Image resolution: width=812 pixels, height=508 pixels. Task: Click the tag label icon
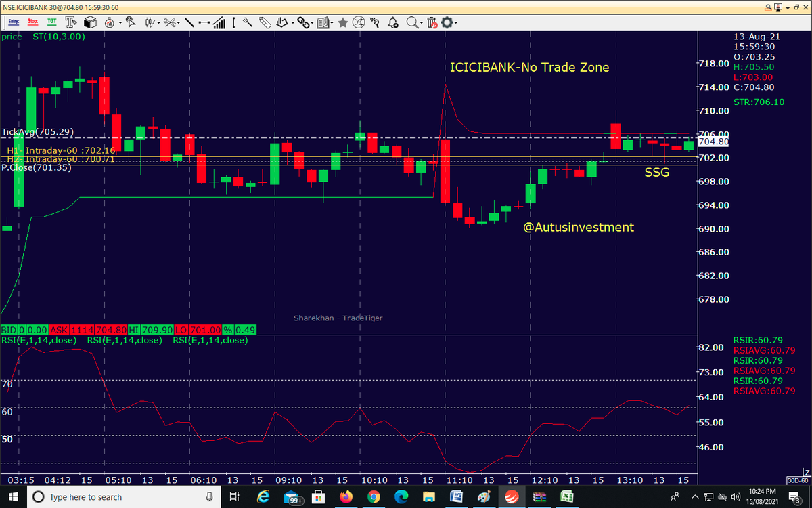click(264, 22)
